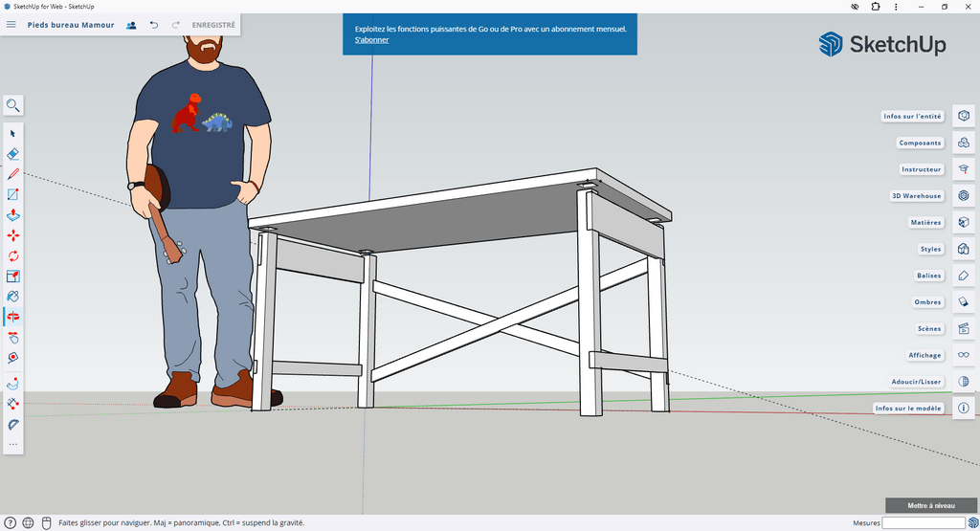Show more tools with the ellipsis
Viewport: 980px width, 531px height.
[x=13, y=445]
